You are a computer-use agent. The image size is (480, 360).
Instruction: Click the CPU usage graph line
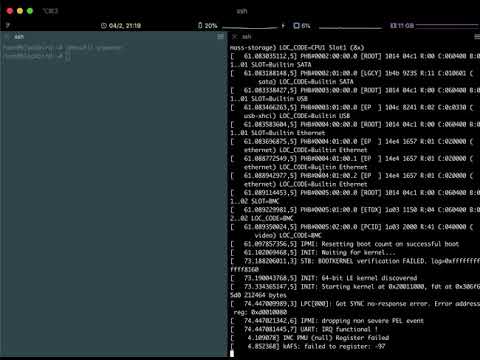[x=350, y=28]
